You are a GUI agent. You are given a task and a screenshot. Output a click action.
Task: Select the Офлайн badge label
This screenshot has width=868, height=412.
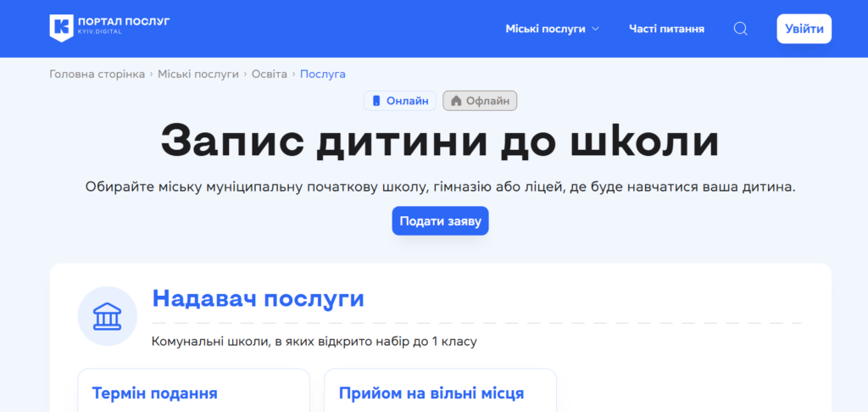point(487,101)
